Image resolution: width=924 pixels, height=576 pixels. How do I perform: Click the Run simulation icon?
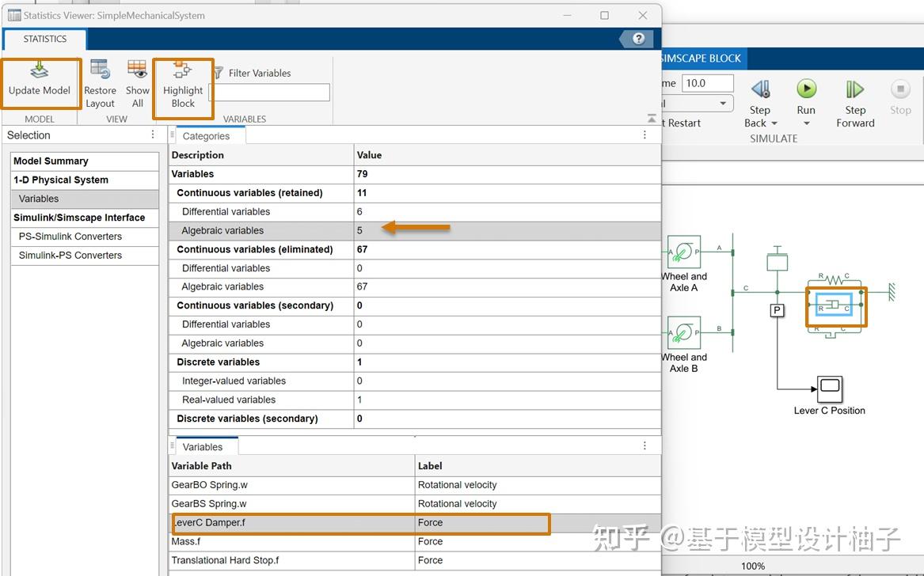806,89
